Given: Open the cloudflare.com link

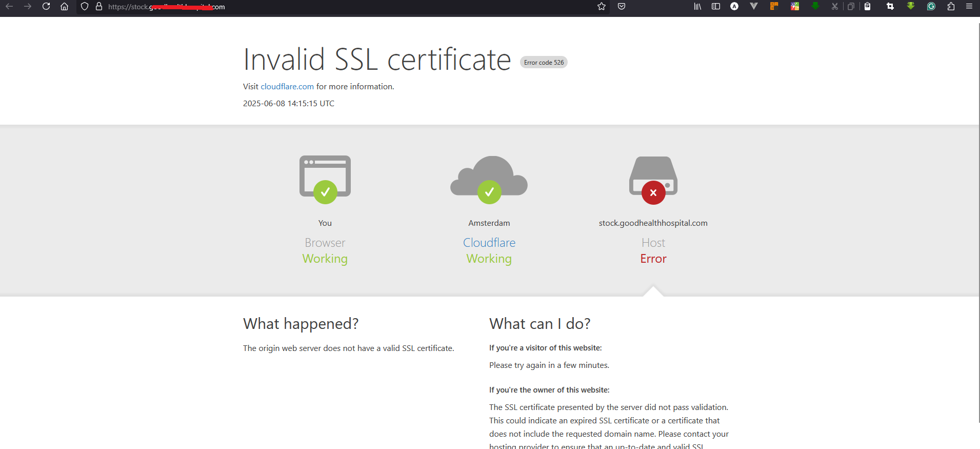Looking at the screenshot, I should (x=287, y=87).
